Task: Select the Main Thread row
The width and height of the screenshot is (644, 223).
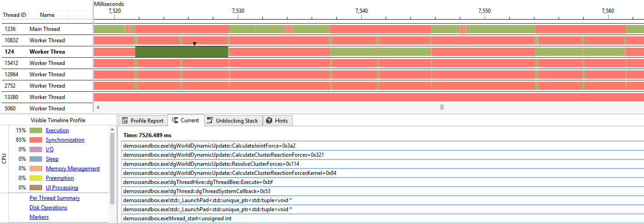Action: [44, 29]
